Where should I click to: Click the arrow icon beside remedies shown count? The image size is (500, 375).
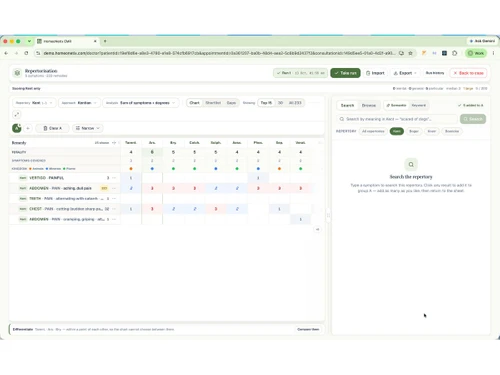click(x=114, y=143)
